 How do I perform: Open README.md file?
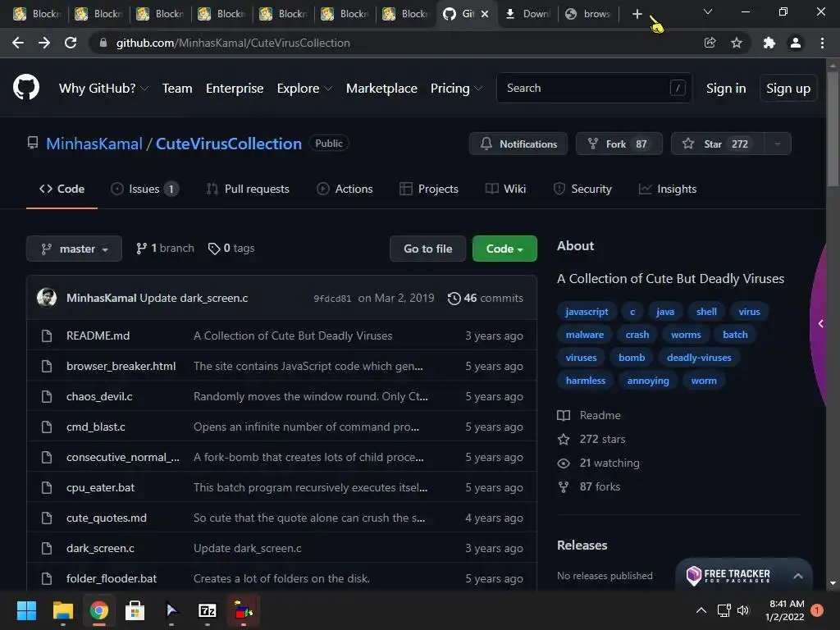pos(98,336)
